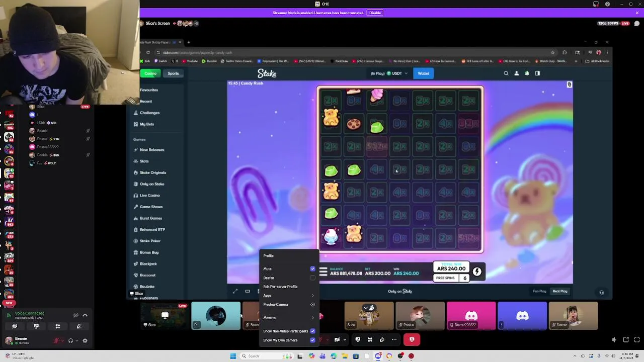The image size is (644, 362).
Task: Tick the Mute checkbox in context menu
Action: (x=312, y=269)
